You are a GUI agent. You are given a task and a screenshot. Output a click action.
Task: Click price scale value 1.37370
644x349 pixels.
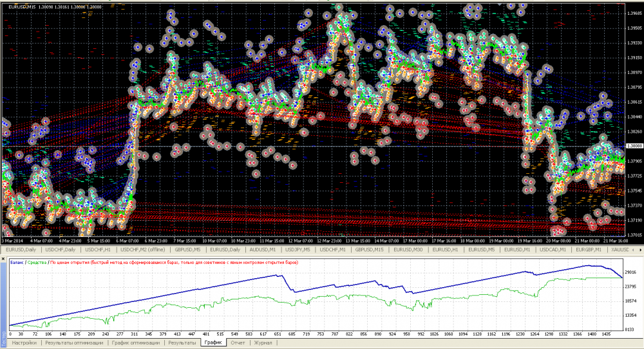coord(634,205)
